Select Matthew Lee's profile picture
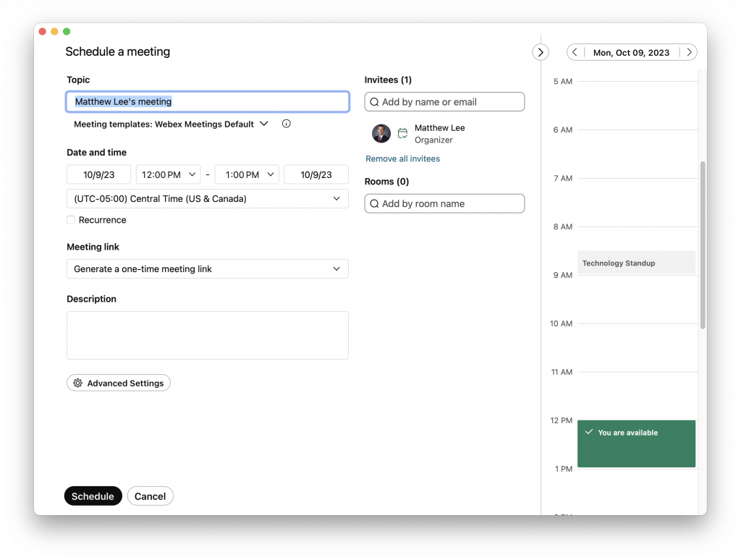 [x=381, y=133]
